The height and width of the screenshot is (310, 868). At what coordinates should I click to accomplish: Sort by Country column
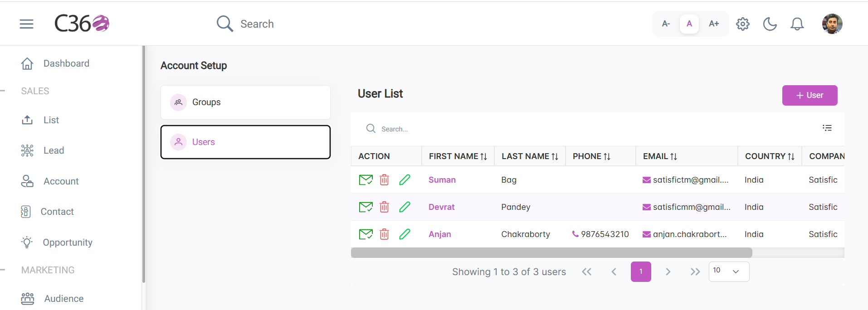770,156
